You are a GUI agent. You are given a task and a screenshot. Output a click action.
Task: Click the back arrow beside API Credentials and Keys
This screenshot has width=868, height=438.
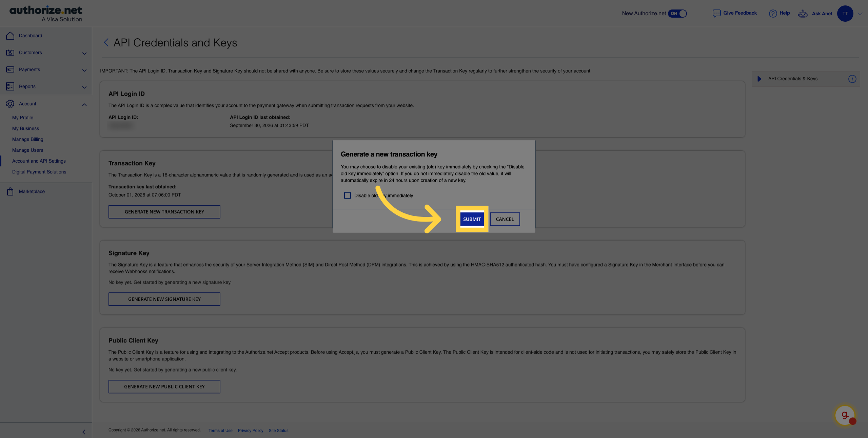(106, 42)
